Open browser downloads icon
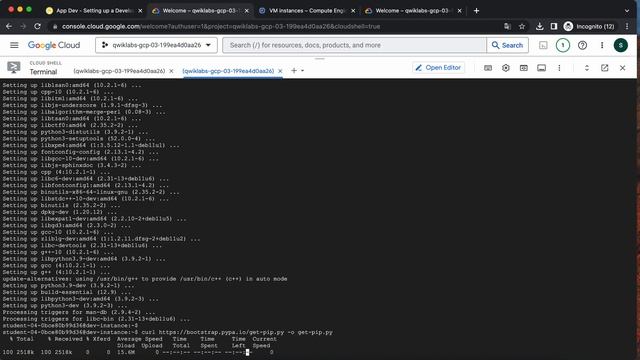This screenshot has width=640, height=360. click(x=540, y=26)
